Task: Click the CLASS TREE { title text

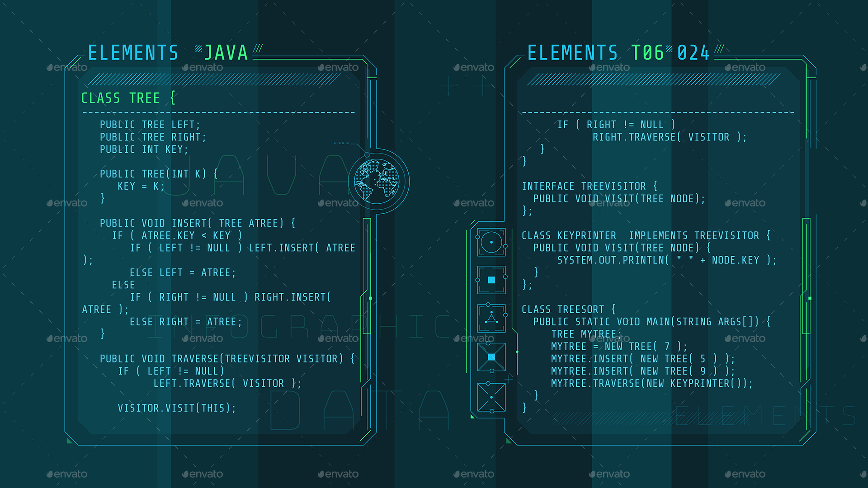Action: point(128,98)
